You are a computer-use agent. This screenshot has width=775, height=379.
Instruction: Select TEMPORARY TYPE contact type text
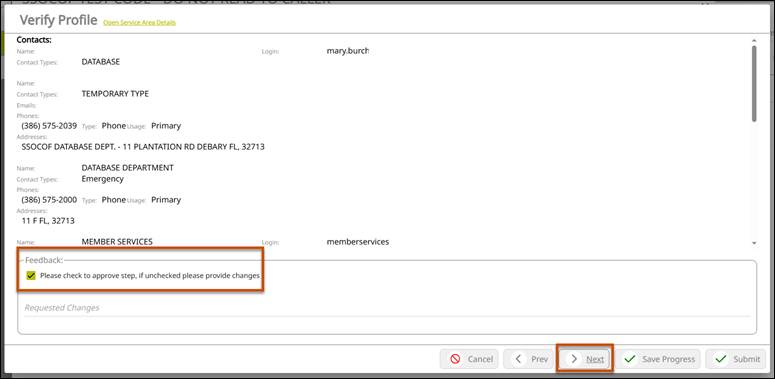tap(115, 94)
